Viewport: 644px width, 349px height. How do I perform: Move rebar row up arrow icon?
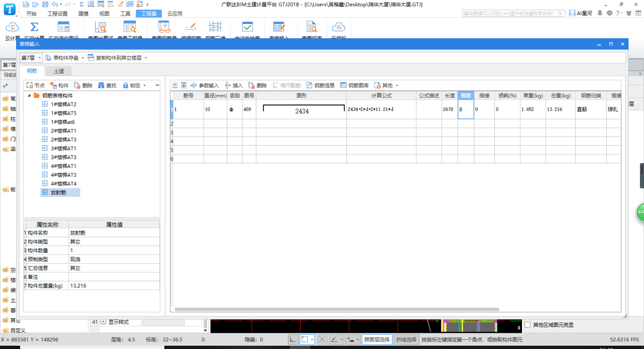(175, 85)
